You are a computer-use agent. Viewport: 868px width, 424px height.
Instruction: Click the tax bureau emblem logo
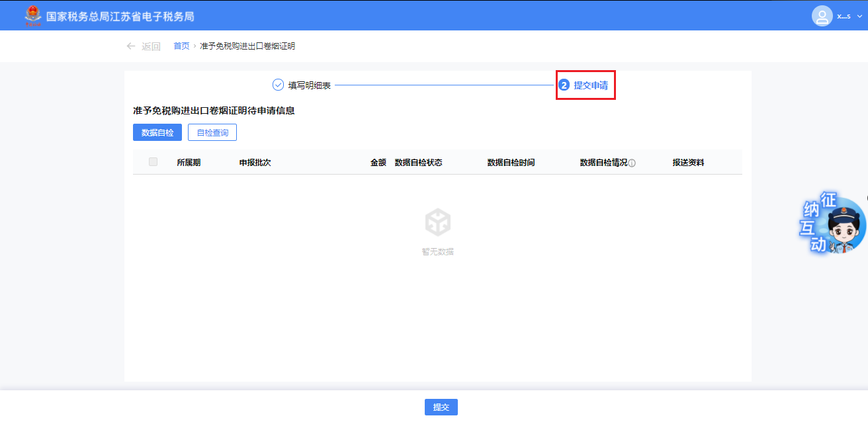click(x=31, y=15)
